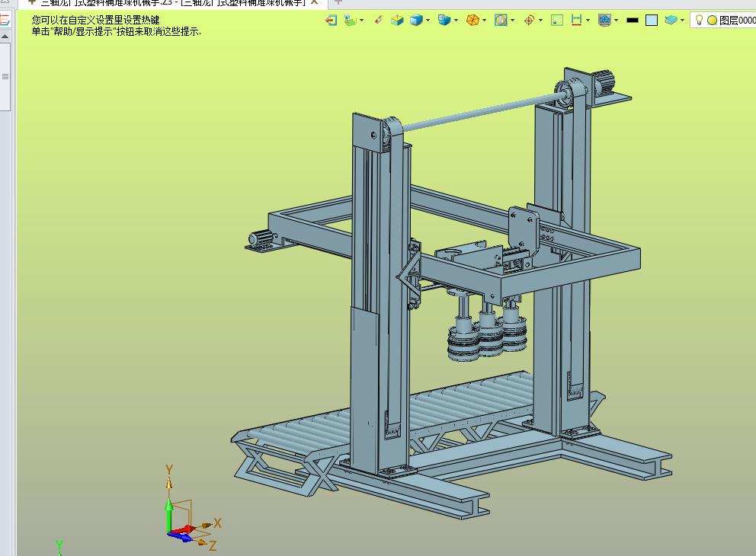Open the dropdown beside the sketch plane icon
The height and width of the screenshot is (556, 756).
(x=361, y=21)
